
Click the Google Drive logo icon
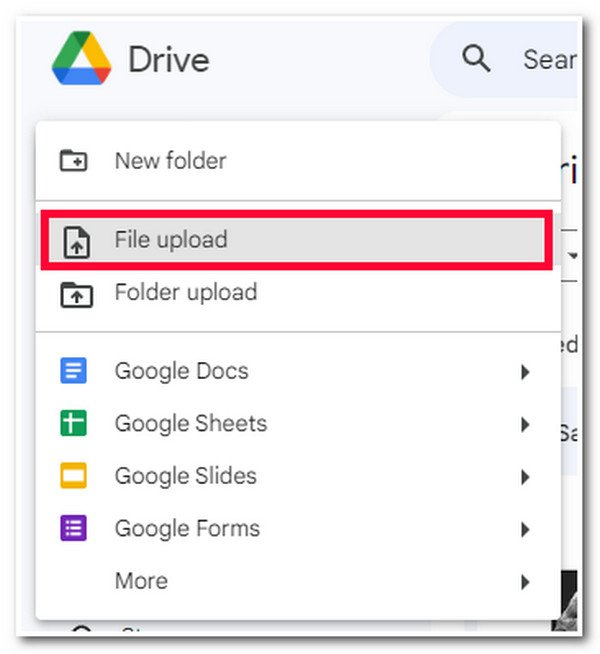click(x=81, y=58)
